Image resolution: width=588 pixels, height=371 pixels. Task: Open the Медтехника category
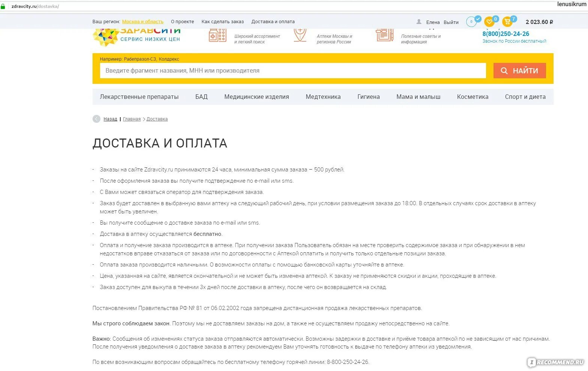click(x=323, y=97)
